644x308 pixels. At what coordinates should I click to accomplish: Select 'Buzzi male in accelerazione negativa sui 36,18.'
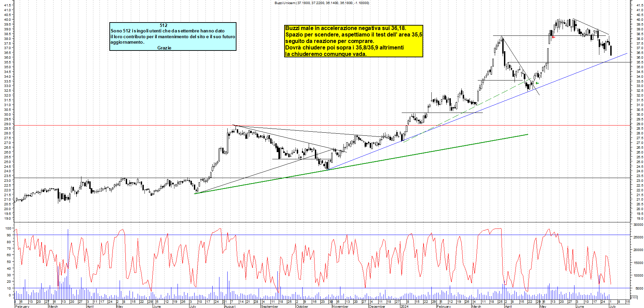click(x=346, y=28)
